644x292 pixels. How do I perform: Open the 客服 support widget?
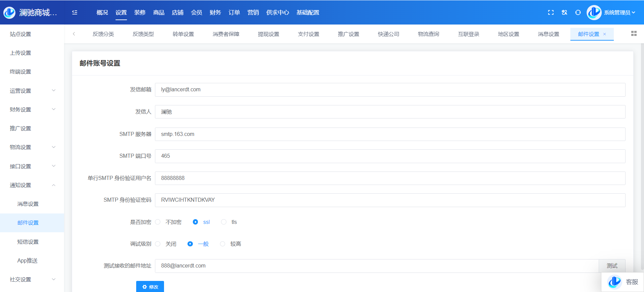(623, 282)
